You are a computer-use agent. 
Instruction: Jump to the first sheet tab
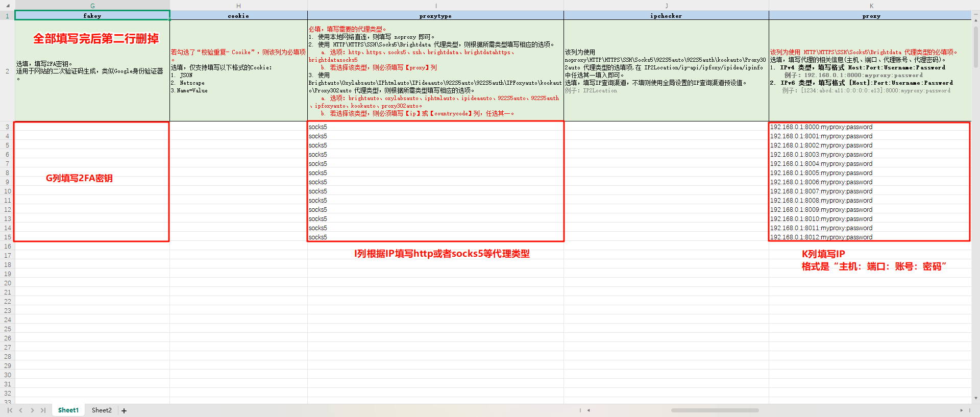pos(10,410)
